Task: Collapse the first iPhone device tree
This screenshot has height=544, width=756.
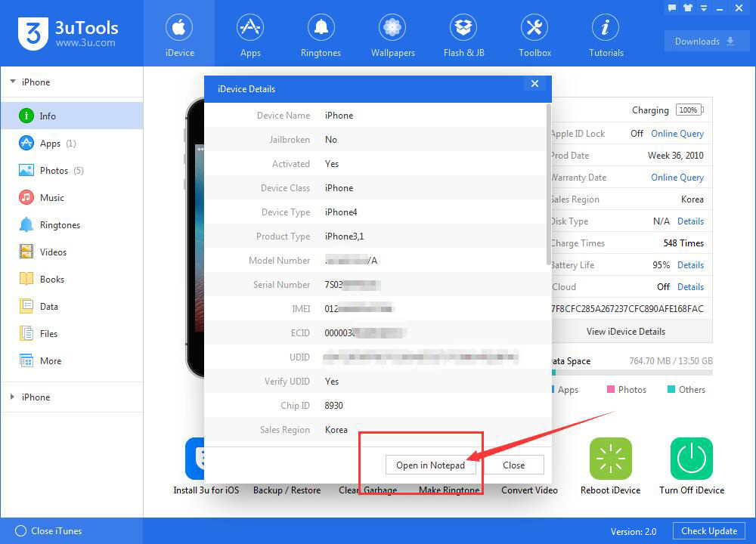Action: tap(13, 82)
